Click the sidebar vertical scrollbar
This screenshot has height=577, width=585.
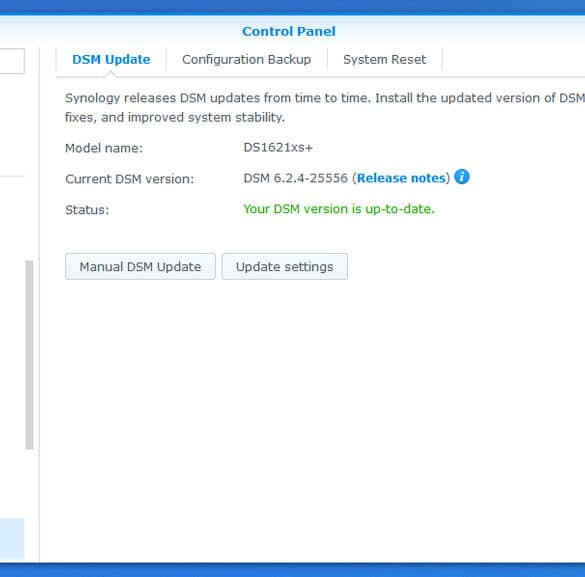(x=29, y=355)
